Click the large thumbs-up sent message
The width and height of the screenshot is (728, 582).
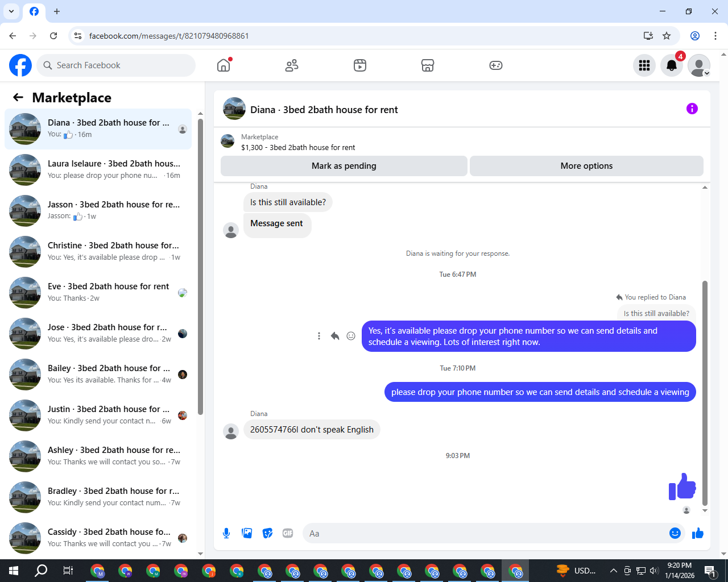[x=682, y=487]
